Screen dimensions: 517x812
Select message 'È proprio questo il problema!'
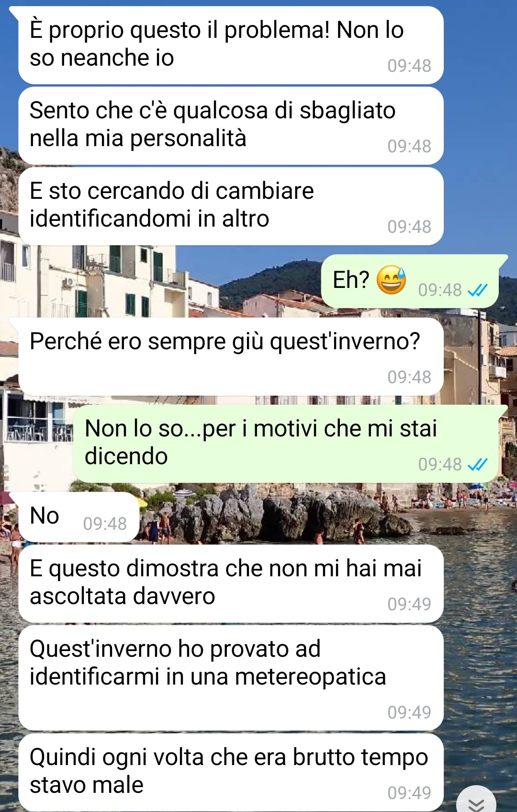(231, 46)
